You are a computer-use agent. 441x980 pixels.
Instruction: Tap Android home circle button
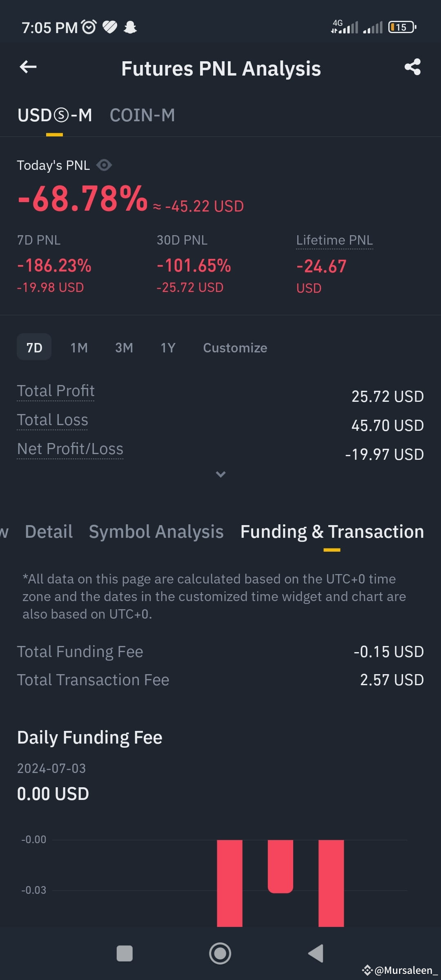(220, 953)
